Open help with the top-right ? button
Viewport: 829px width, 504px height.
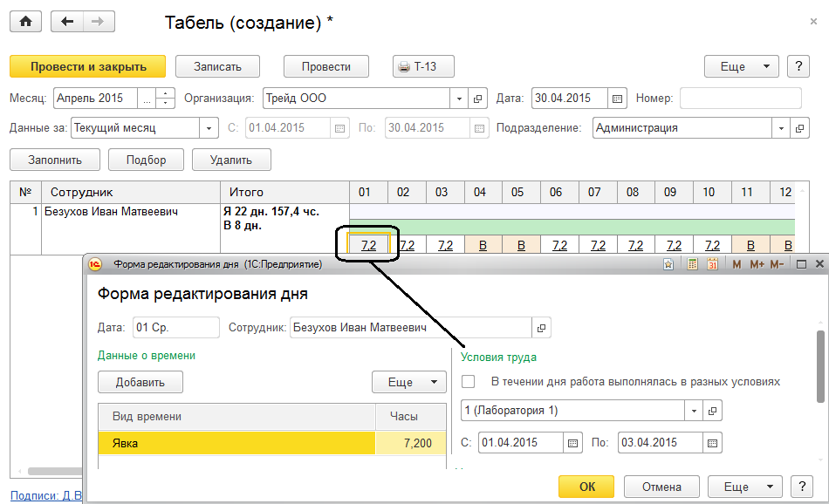point(798,66)
